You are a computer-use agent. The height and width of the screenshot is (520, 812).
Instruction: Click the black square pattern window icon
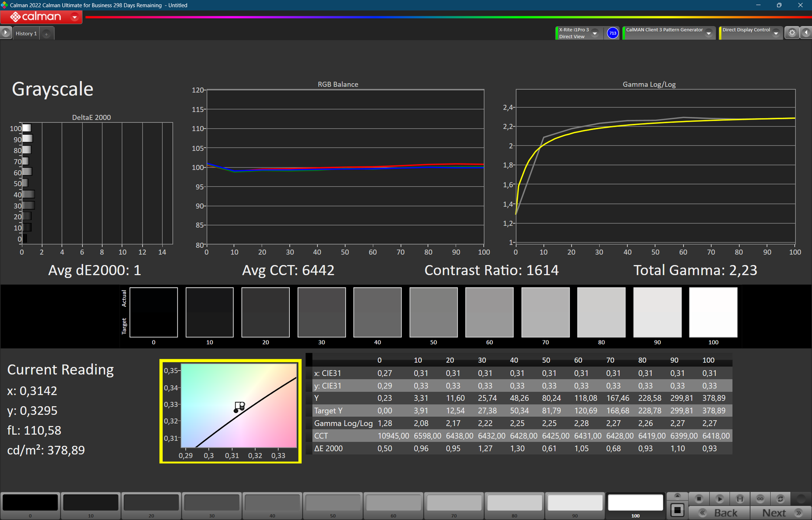tap(677, 510)
